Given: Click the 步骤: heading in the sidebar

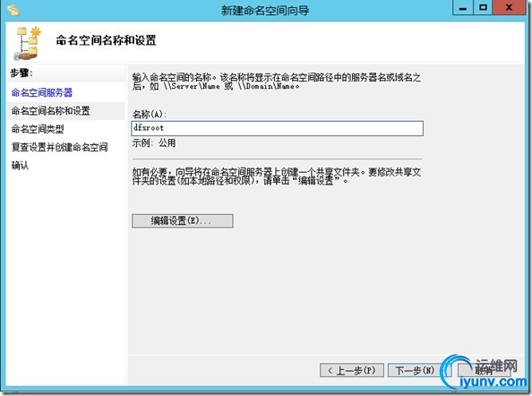Looking at the screenshot, I should click(21, 73).
